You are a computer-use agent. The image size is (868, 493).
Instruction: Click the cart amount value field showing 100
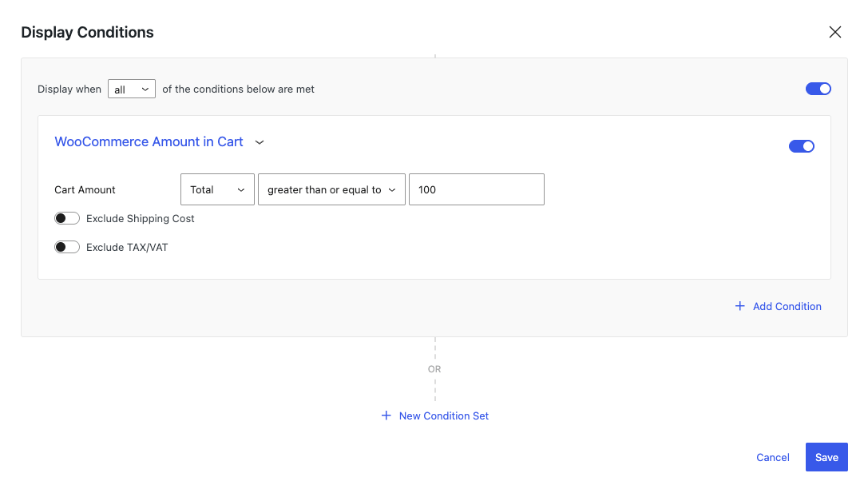pos(477,189)
